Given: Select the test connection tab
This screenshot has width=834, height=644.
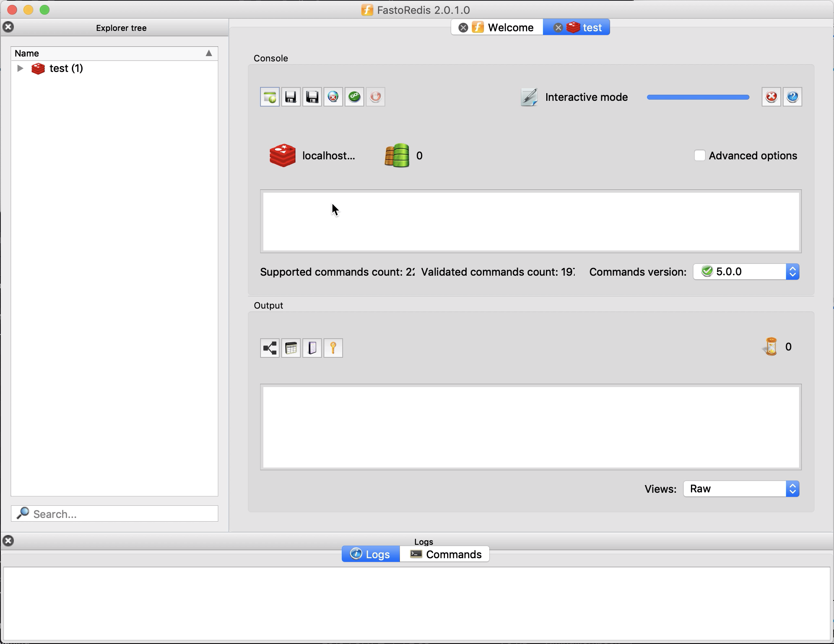Looking at the screenshot, I should 576,27.
